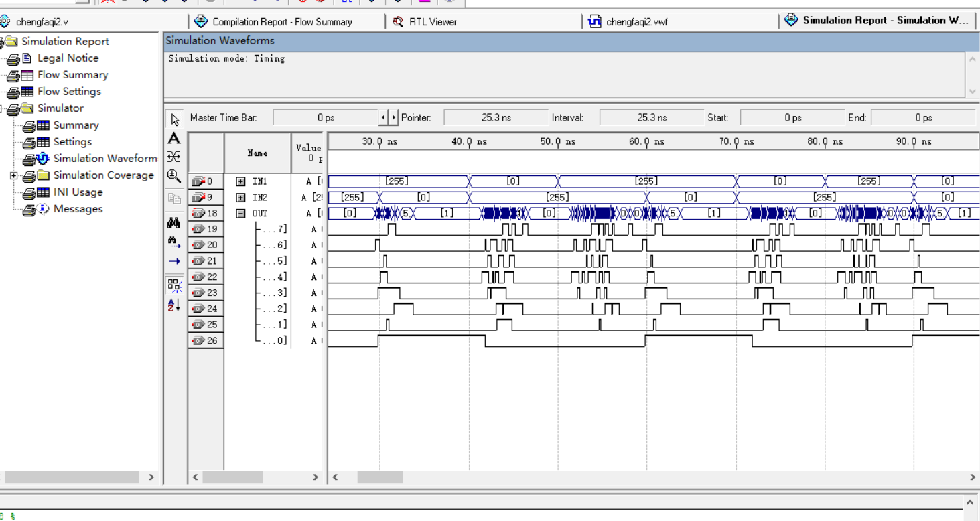Viewport: 980px width, 521px height.
Task: Open Simulation Waveform tree item
Action: pos(105,159)
